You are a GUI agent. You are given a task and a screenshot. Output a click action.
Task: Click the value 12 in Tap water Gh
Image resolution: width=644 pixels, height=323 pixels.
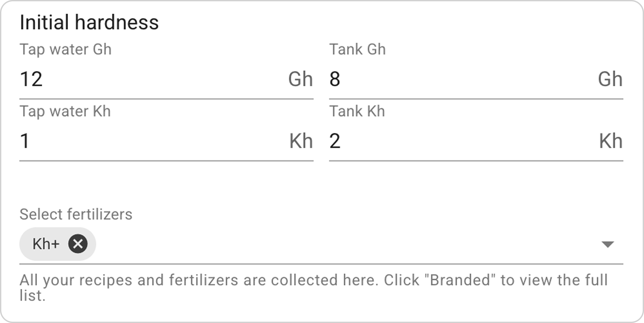[31, 79]
